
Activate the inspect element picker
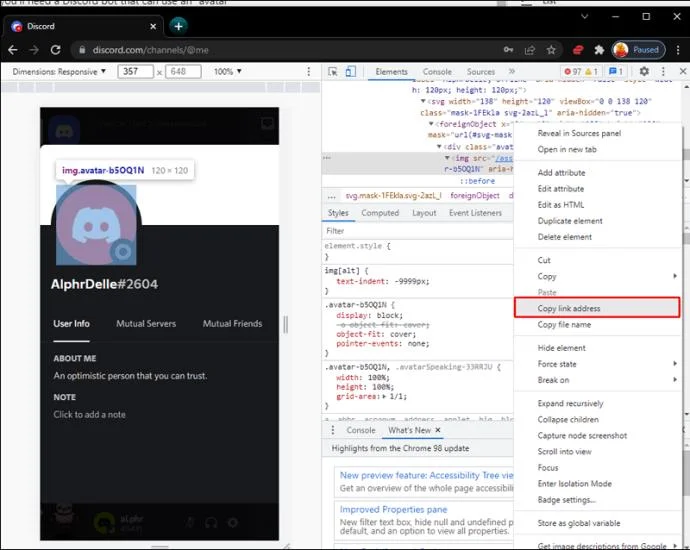click(333, 71)
